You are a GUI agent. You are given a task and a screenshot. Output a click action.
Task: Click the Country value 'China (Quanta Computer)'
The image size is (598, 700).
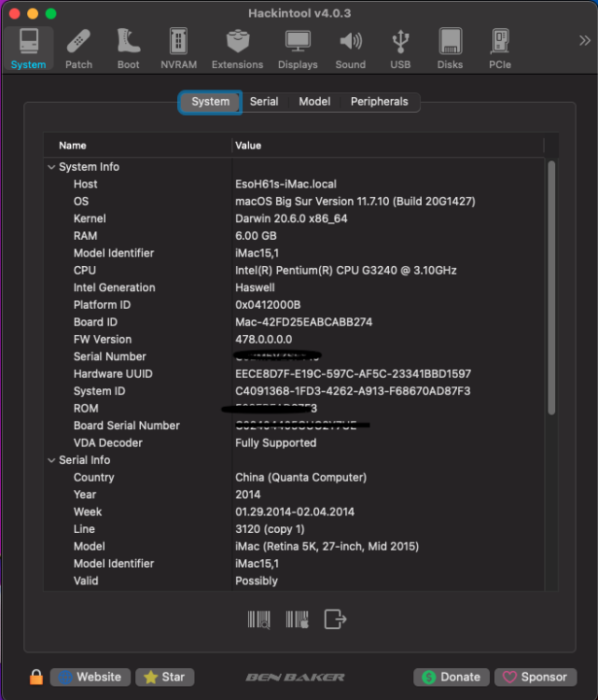[300, 478]
